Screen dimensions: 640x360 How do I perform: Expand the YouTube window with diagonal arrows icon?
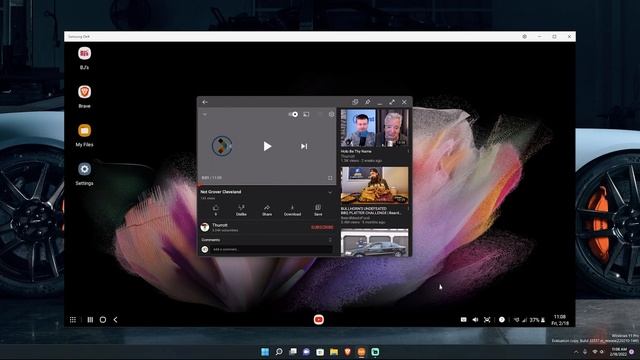tap(392, 102)
